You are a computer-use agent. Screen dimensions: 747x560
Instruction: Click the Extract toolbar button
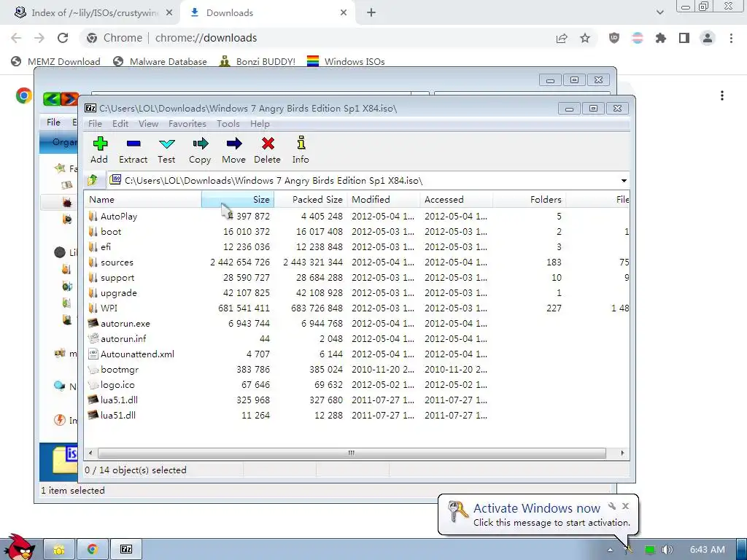pyautogui.click(x=133, y=150)
